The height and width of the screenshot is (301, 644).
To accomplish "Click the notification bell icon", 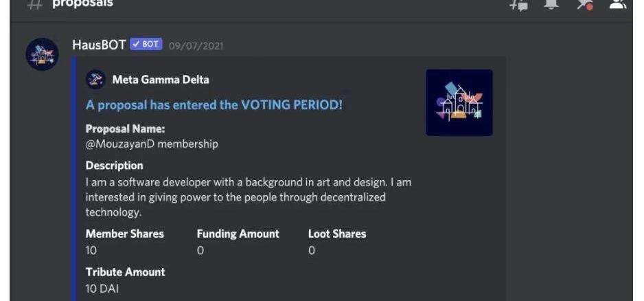I will (551, 3).
